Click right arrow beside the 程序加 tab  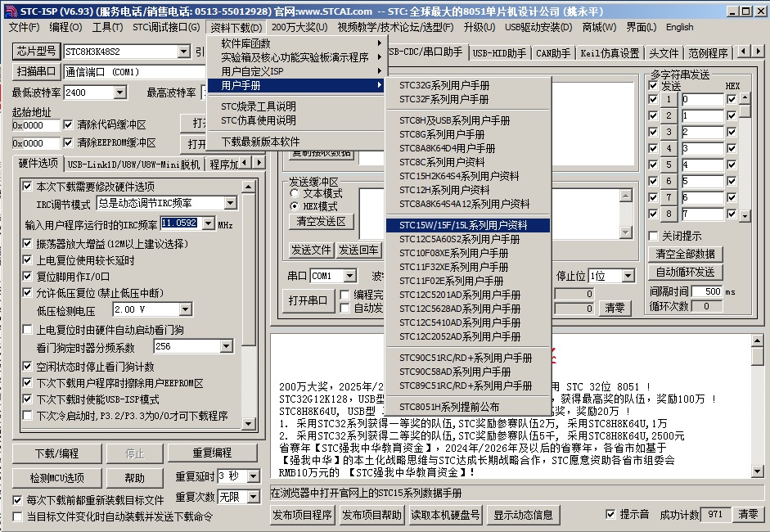(259, 163)
